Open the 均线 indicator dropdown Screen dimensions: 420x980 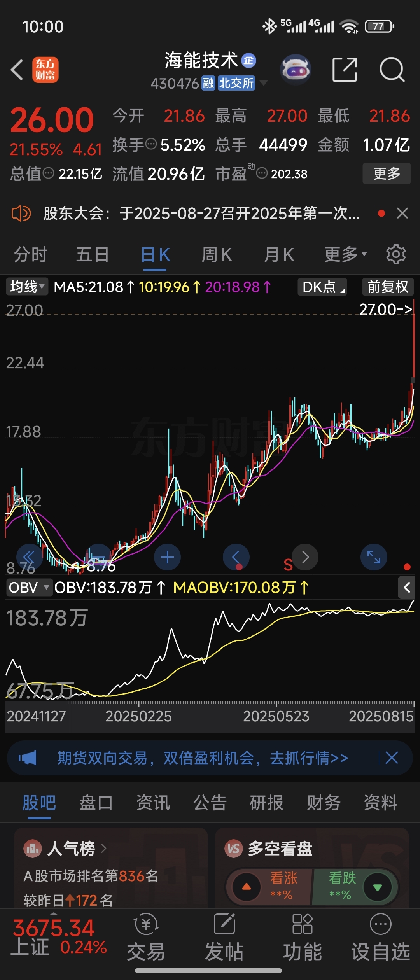click(27, 287)
